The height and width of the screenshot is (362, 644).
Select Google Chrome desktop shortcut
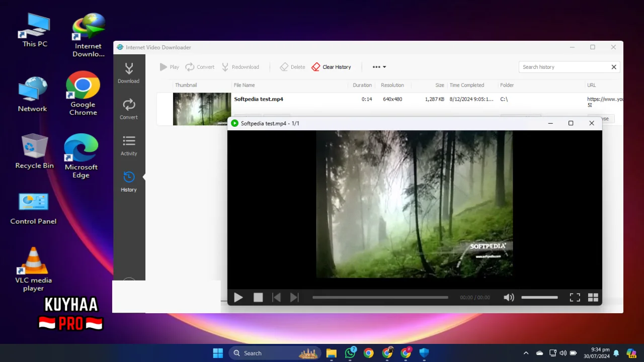(x=83, y=94)
